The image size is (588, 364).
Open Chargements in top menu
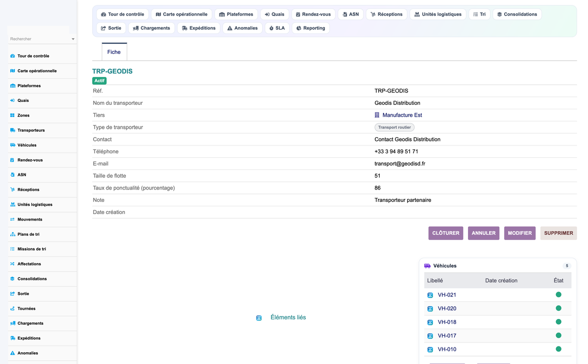(x=151, y=28)
